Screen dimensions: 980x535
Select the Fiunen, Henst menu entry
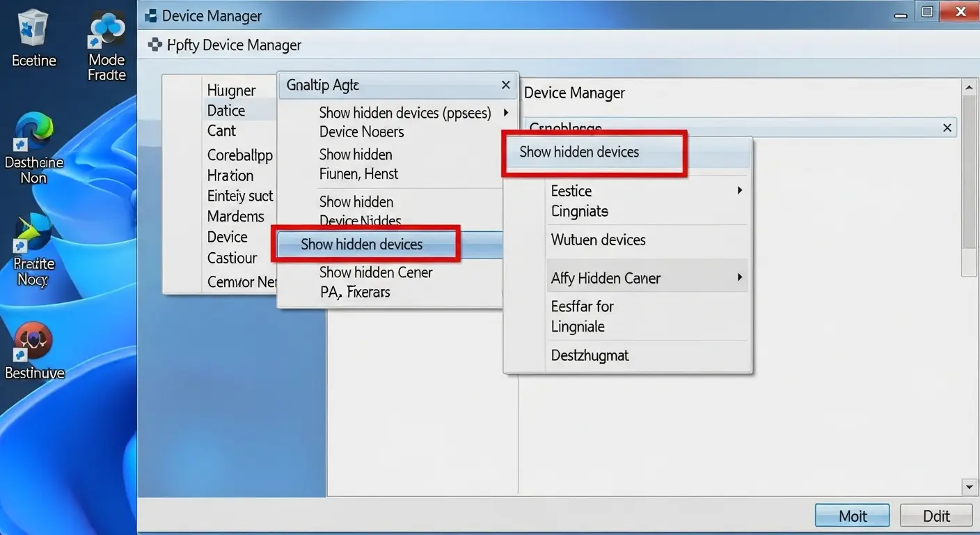click(358, 173)
